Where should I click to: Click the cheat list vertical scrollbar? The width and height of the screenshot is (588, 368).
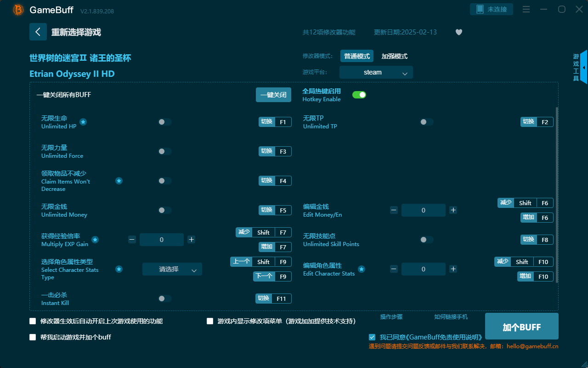pos(557,195)
